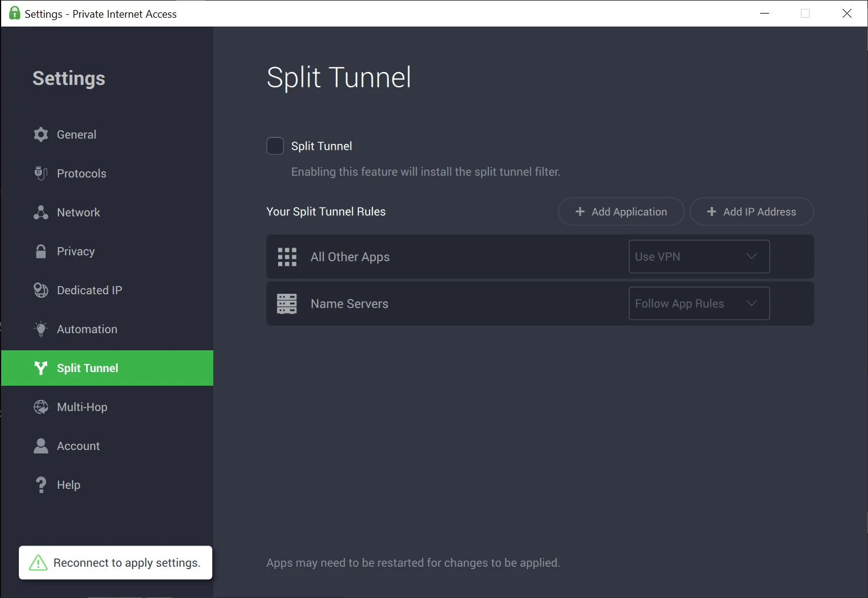Select the Privacy padlock icon

[41, 251]
